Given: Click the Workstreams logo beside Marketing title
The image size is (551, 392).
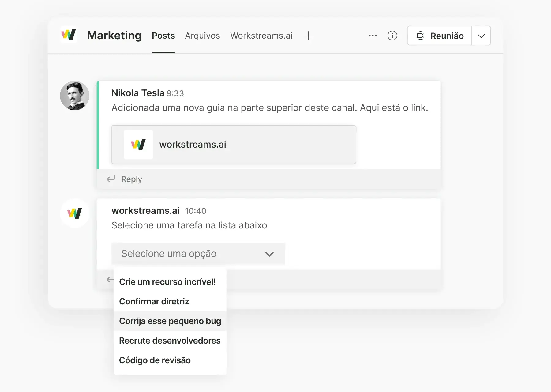Looking at the screenshot, I should click(69, 35).
